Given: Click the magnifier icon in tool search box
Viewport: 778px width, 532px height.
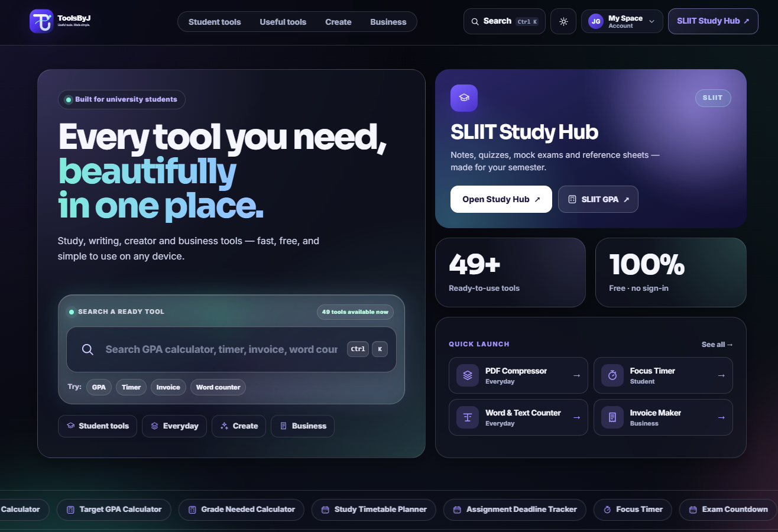Looking at the screenshot, I should [x=87, y=349].
